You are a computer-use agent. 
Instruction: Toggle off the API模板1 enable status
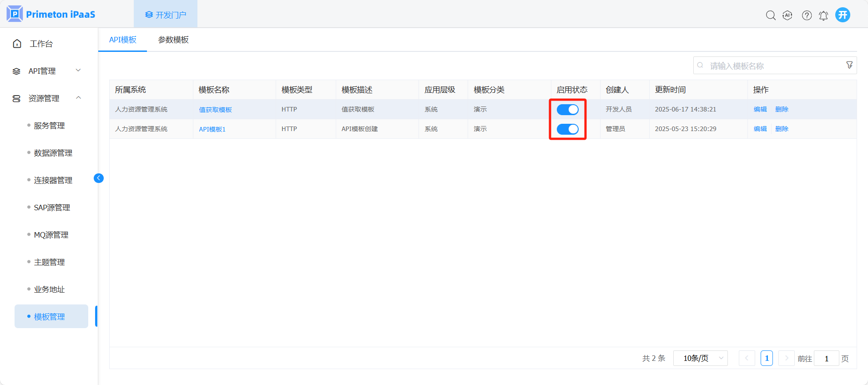pos(567,129)
